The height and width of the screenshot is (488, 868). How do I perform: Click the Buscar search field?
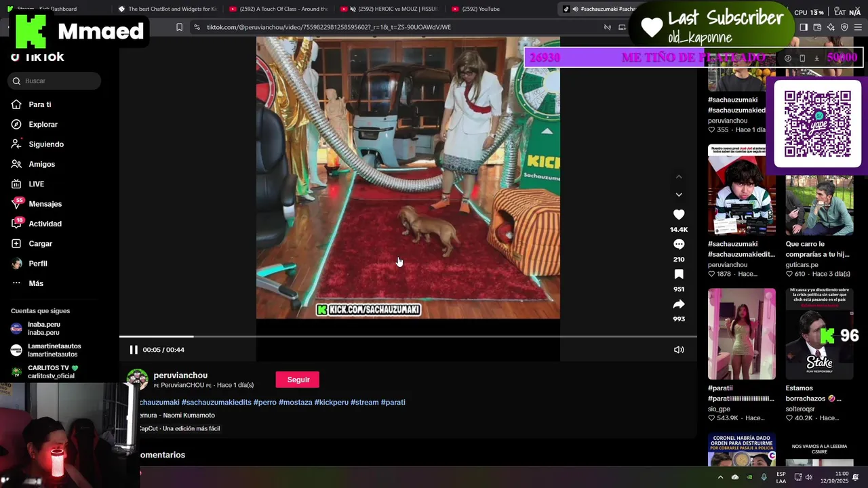click(x=55, y=81)
